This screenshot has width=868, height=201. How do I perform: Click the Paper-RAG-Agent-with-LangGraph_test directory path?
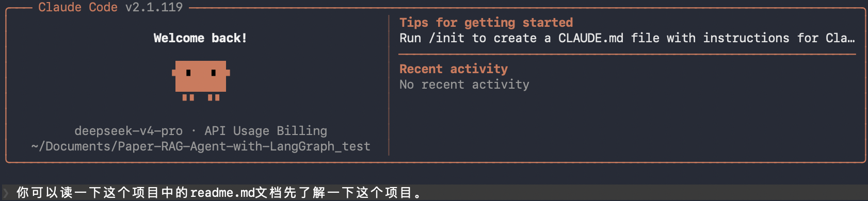click(x=201, y=146)
